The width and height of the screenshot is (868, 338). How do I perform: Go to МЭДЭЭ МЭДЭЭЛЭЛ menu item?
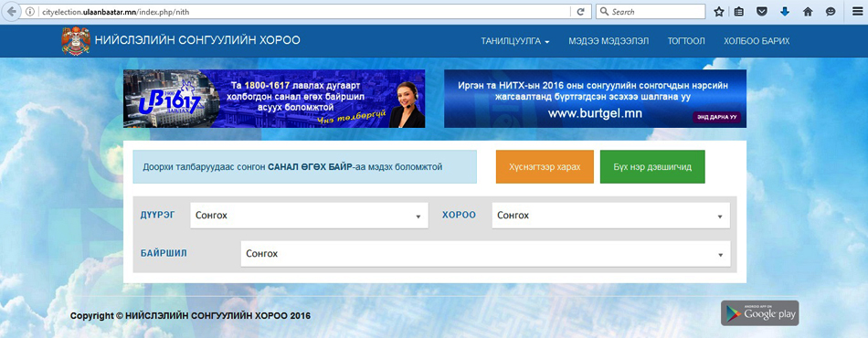point(609,41)
